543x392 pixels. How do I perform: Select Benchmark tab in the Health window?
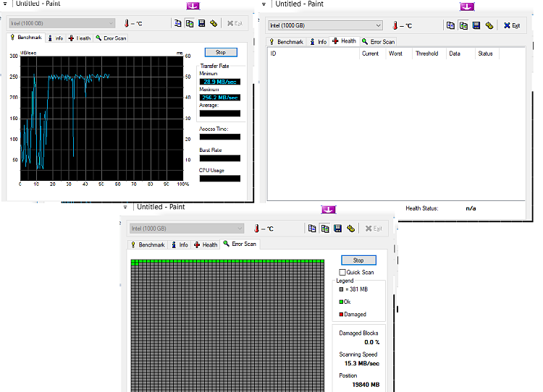[x=286, y=41]
